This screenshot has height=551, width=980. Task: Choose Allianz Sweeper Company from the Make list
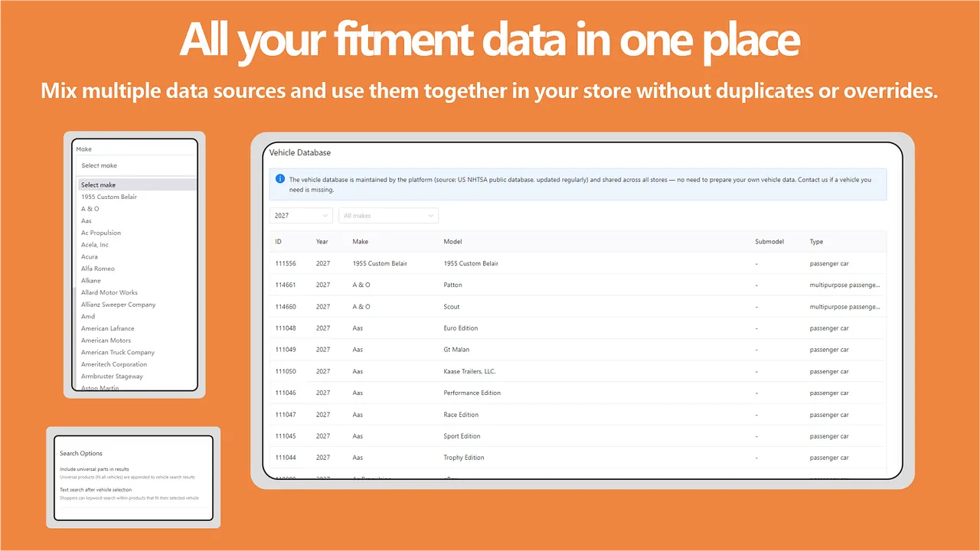point(119,305)
